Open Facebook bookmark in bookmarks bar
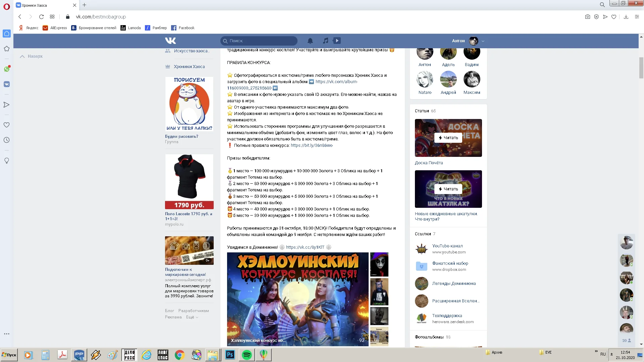Viewport: 644px width, 362px height. point(183,28)
